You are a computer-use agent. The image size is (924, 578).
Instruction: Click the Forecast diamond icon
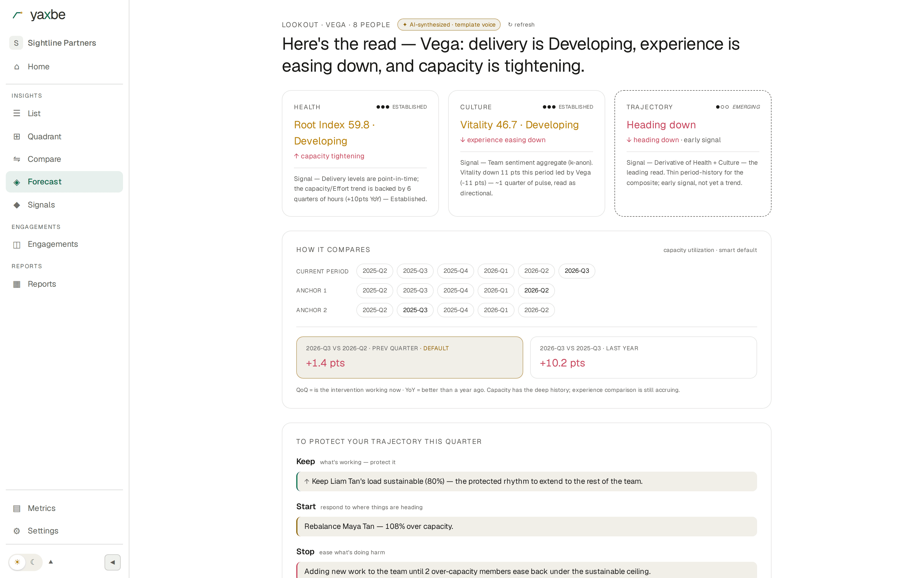[x=17, y=182]
